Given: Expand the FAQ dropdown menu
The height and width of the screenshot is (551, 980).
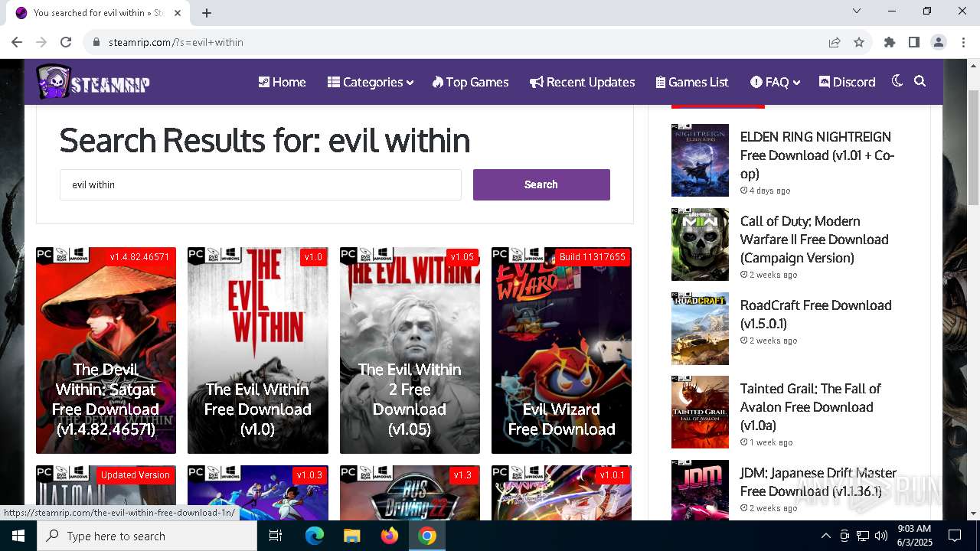Looking at the screenshot, I should (x=775, y=82).
